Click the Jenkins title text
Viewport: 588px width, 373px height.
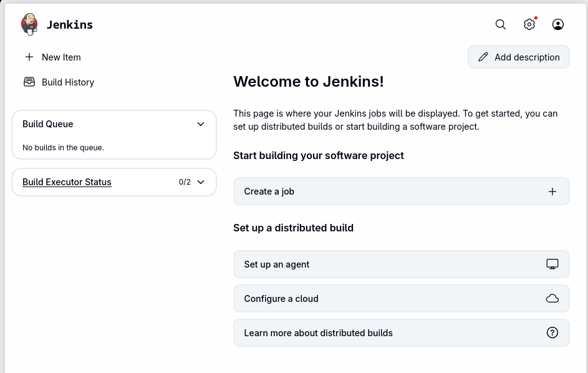pos(70,24)
